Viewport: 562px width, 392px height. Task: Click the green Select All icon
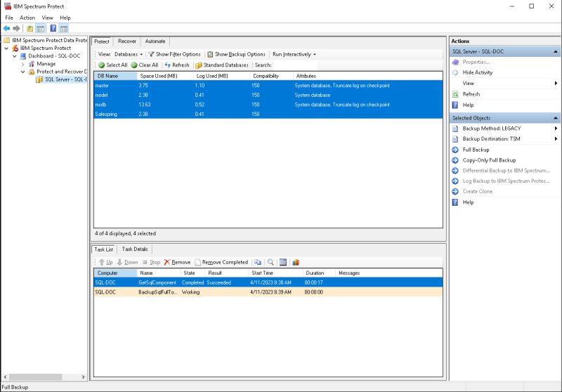click(101, 65)
